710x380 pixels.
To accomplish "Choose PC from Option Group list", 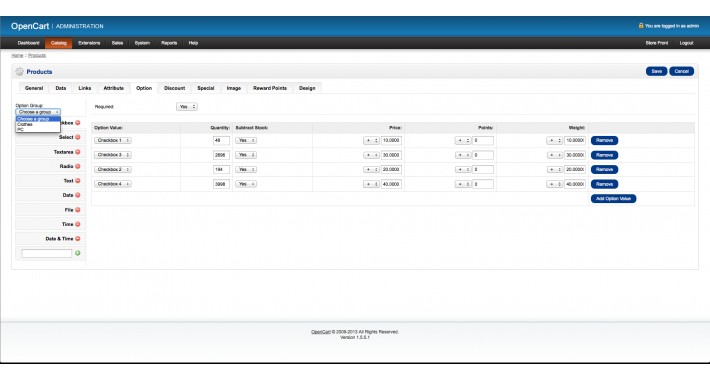I will (20, 130).
